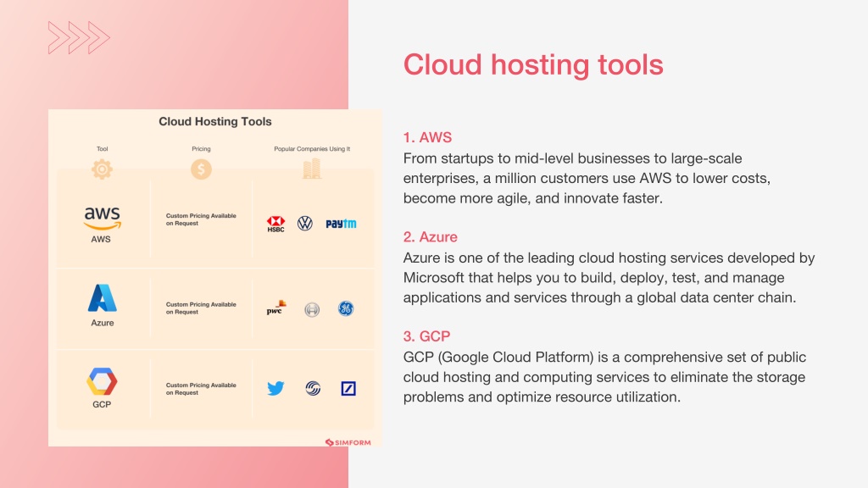The width and height of the screenshot is (868, 488).
Task: Click the gray circular logo between PwC and GE
Action: (312, 309)
